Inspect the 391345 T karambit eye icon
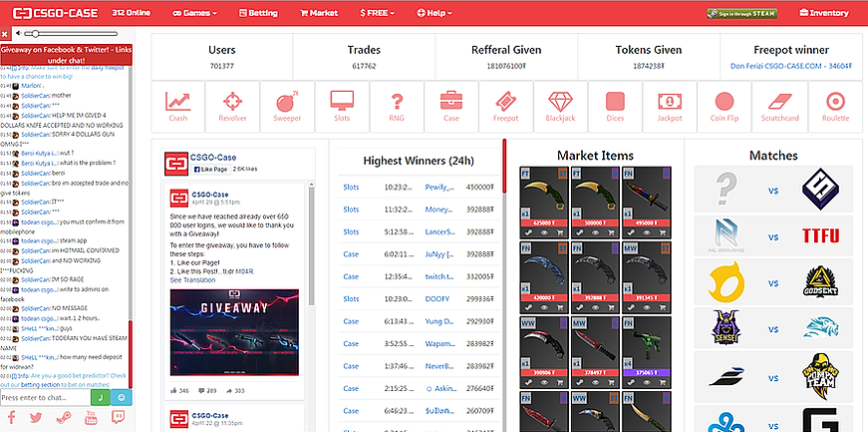The height and width of the screenshot is (432, 868). coord(646,307)
